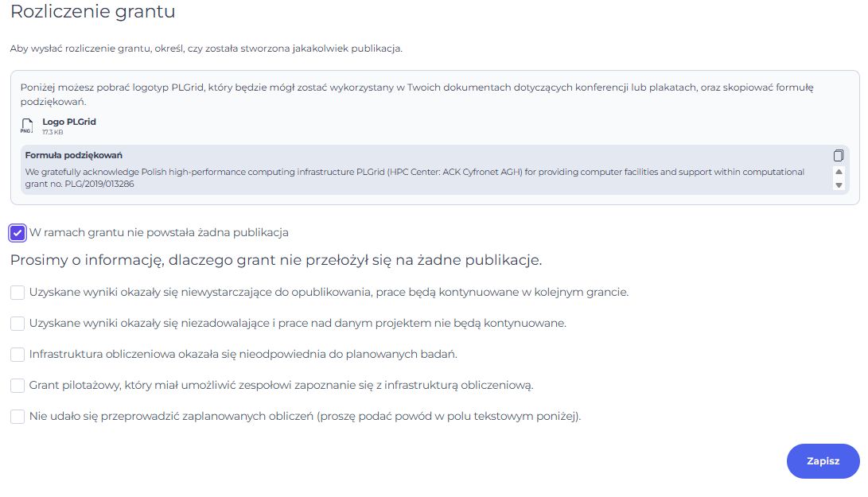Copy the acknowledgment formula with the copy icon

[x=838, y=155]
